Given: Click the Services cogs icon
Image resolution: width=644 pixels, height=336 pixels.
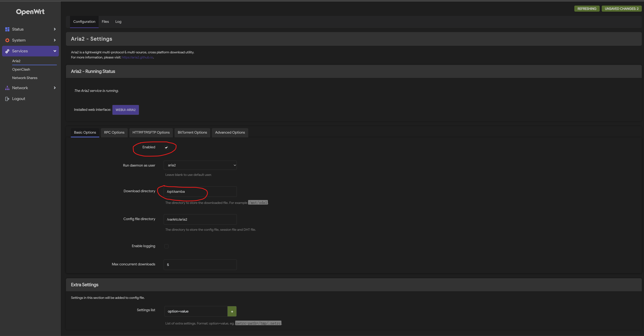Looking at the screenshot, I should (7, 51).
